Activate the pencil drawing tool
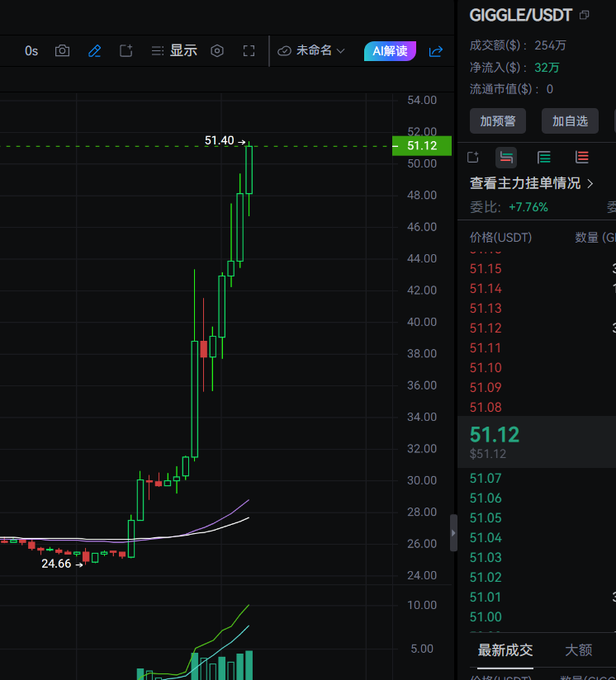 tap(95, 51)
